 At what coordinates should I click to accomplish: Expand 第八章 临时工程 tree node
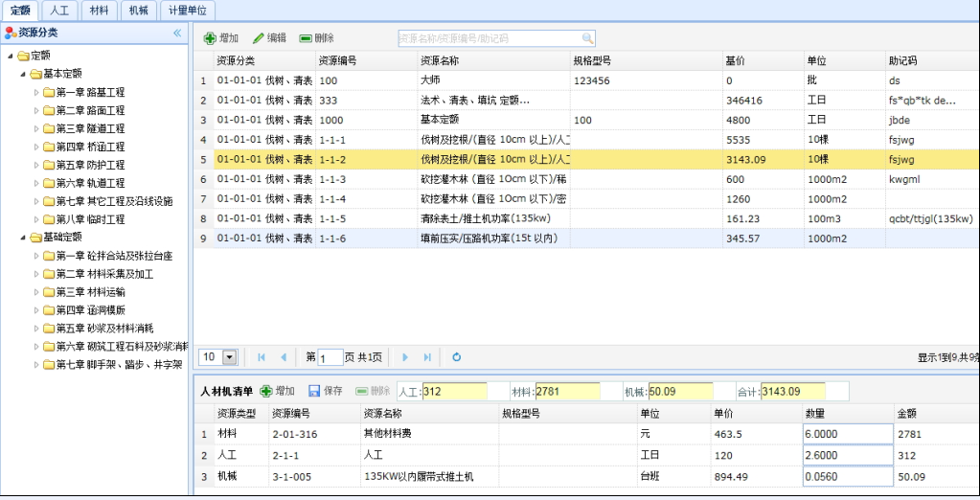36,220
